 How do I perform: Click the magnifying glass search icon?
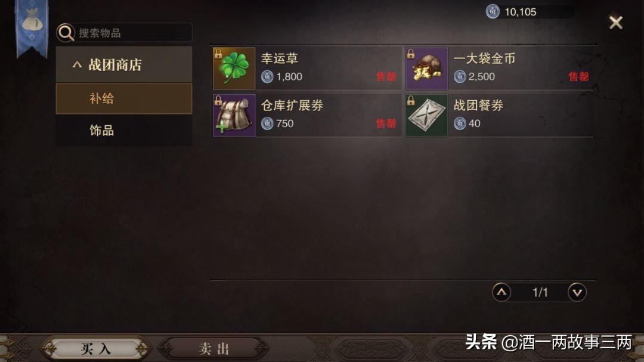pyautogui.click(x=66, y=32)
